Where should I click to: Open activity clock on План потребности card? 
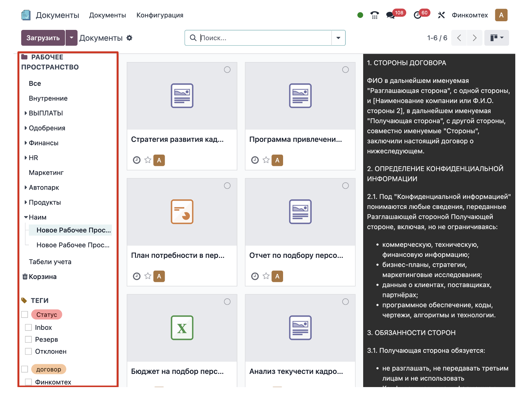pyautogui.click(x=137, y=276)
